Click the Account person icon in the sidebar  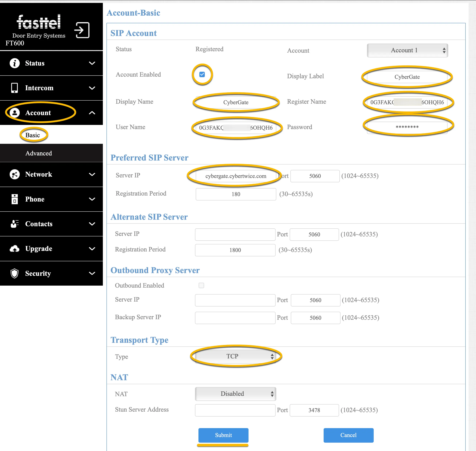15,113
